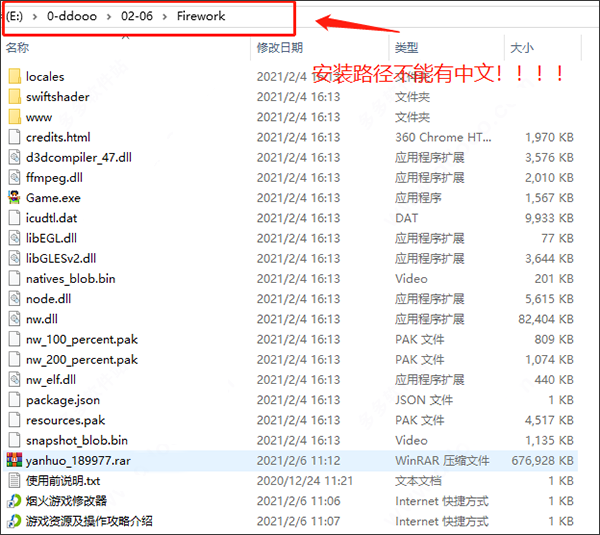Sort files by 修改日期 column header
Screen dimensions: 600x535
(279, 47)
